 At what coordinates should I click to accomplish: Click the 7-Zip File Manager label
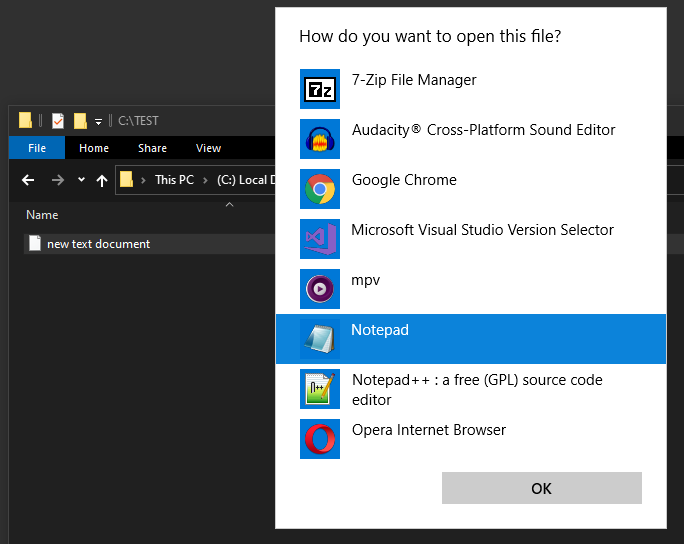point(414,80)
